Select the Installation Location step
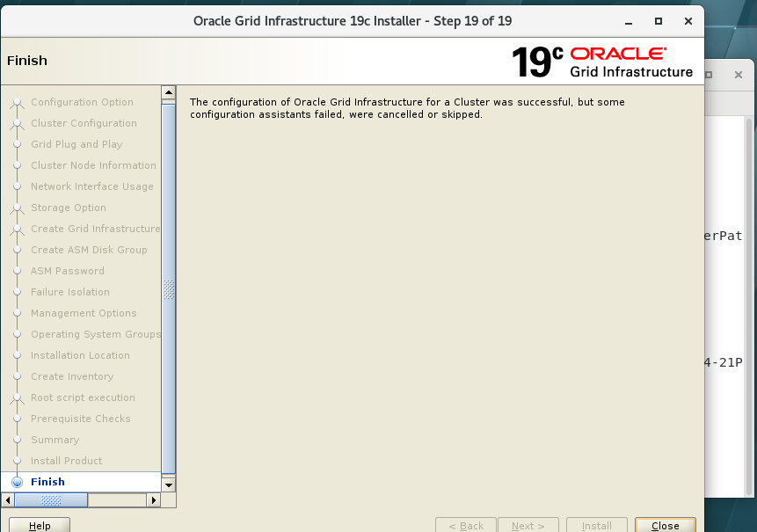The image size is (757, 532). pos(81,355)
